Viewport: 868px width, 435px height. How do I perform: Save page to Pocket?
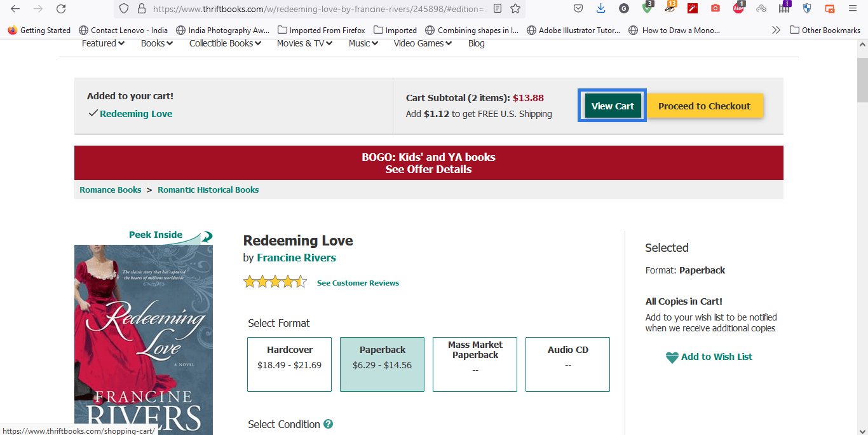pyautogui.click(x=578, y=9)
